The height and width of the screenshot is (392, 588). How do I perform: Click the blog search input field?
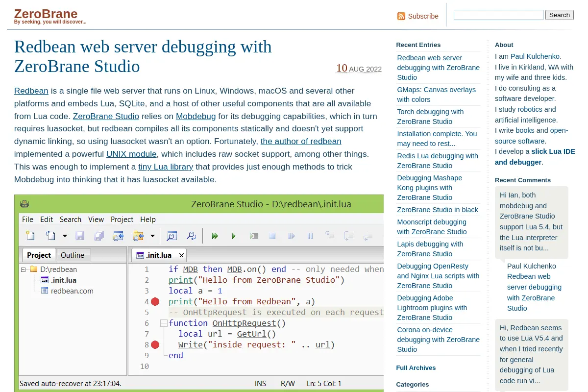click(498, 15)
